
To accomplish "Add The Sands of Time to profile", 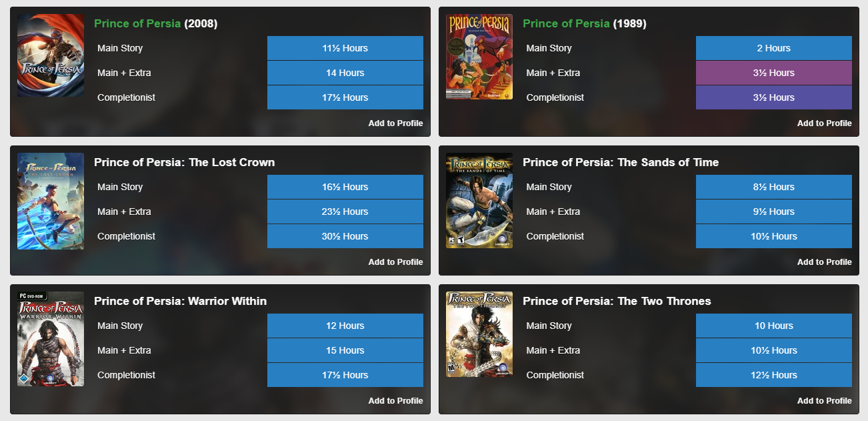I will (824, 262).
